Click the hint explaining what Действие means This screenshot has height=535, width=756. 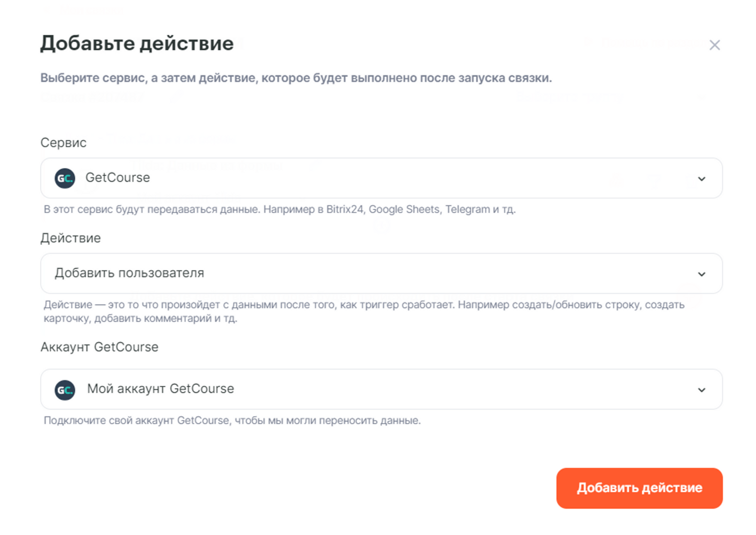[364, 311]
